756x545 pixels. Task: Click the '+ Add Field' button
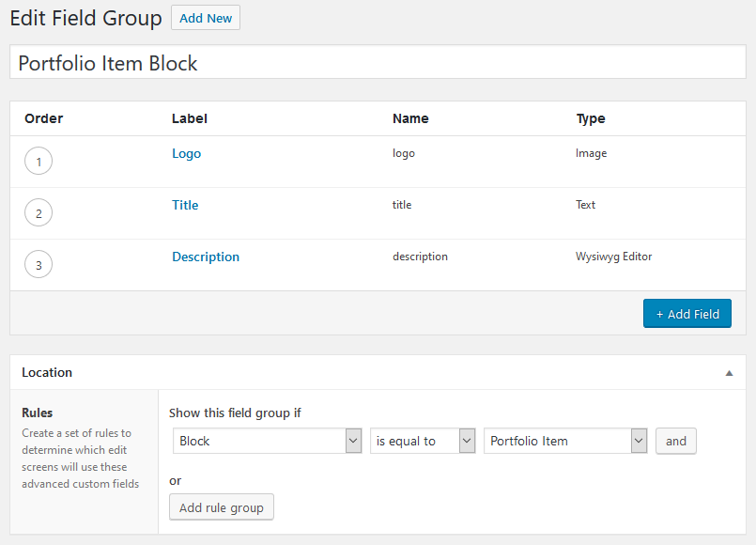687,313
